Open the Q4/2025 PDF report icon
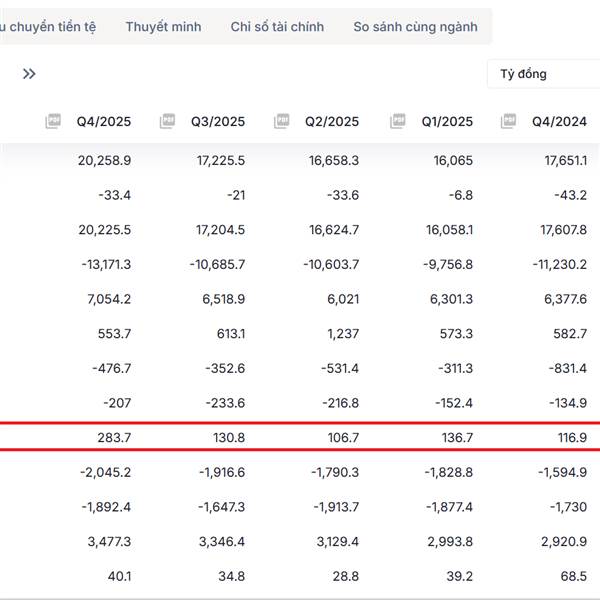The height and width of the screenshot is (600, 600). [52, 122]
